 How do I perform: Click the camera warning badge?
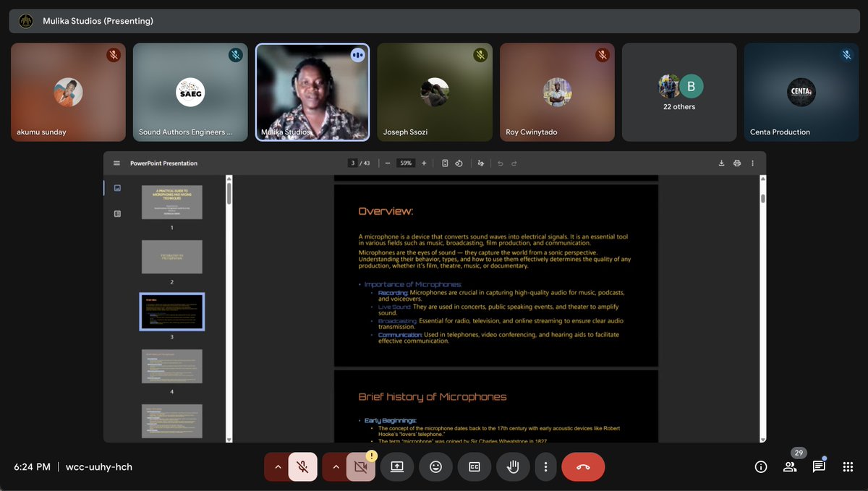coord(372,456)
